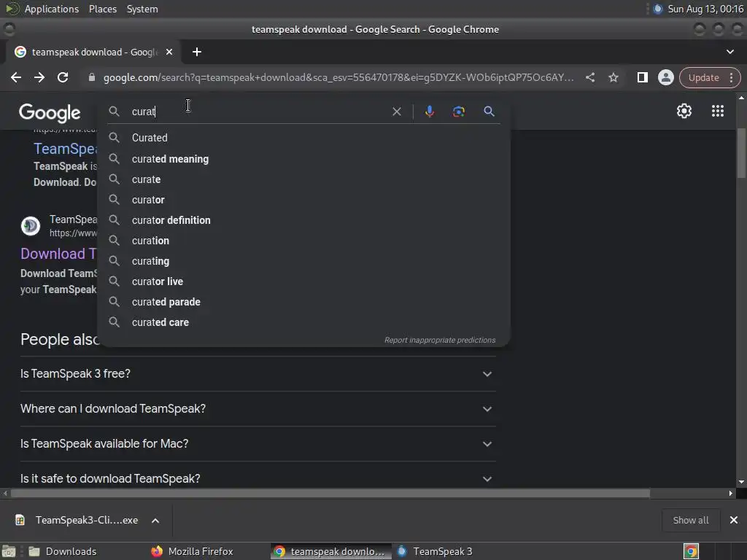Start voice search with the microphone
This screenshot has width=747, height=560.
[x=429, y=112]
